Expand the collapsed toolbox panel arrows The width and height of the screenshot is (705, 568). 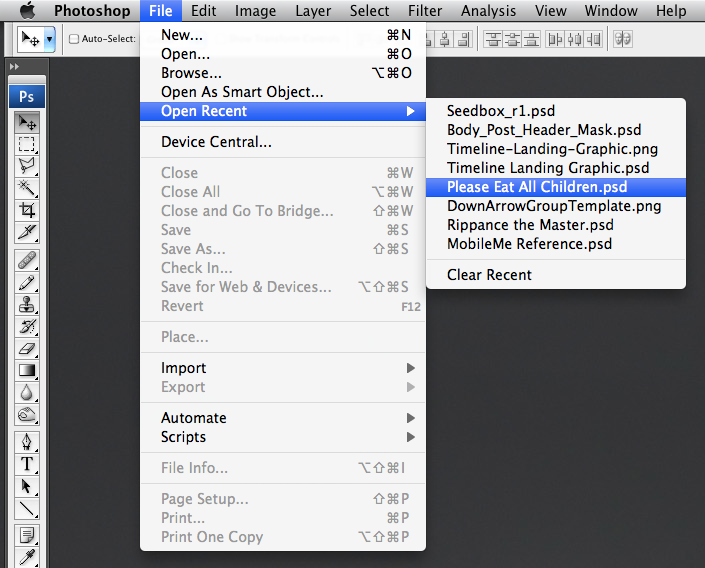(14, 66)
